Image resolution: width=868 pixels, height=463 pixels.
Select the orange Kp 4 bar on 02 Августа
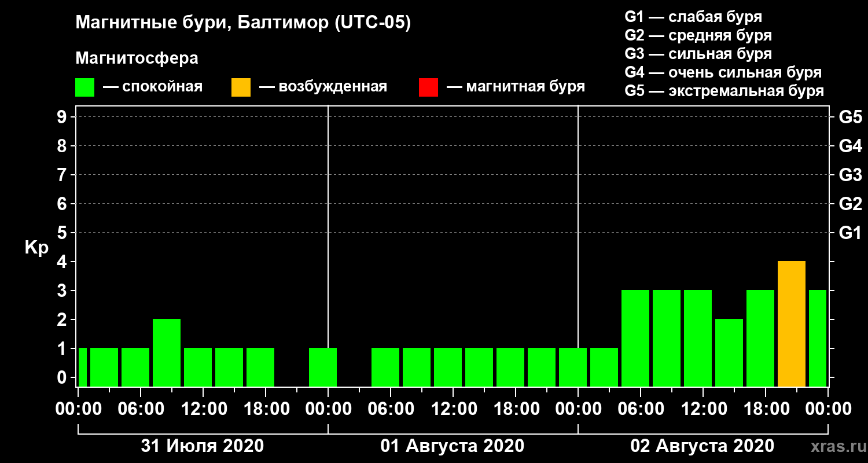point(792,324)
